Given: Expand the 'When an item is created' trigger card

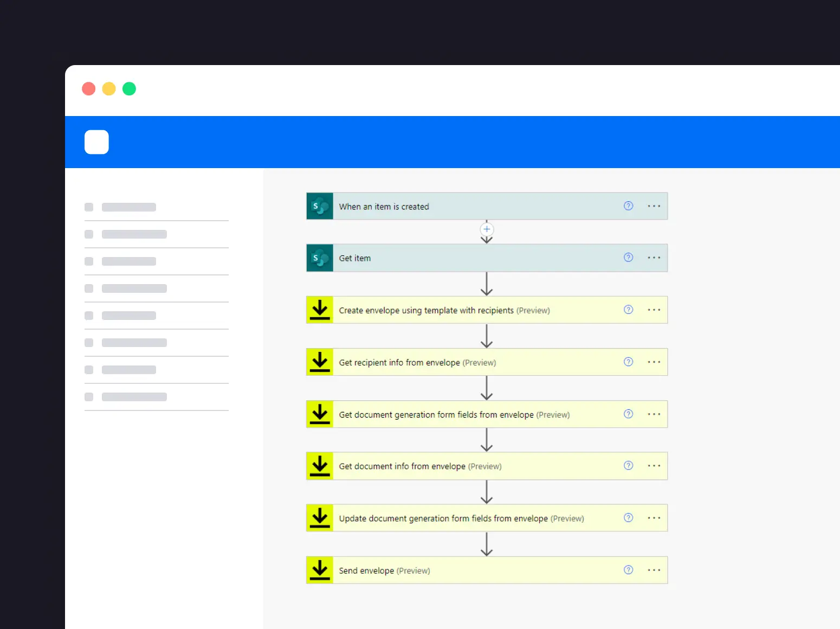Looking at the screenshot, I should [487, 206].
